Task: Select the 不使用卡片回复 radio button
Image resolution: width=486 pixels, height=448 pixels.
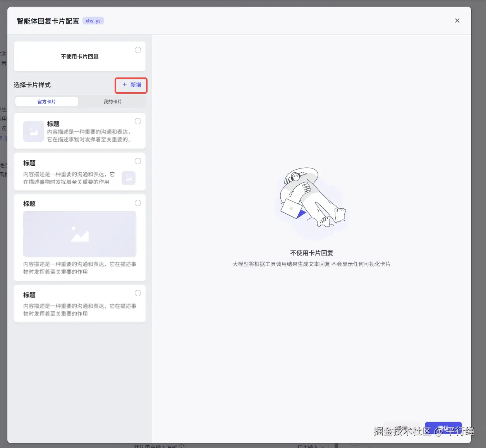Action: 137,50
